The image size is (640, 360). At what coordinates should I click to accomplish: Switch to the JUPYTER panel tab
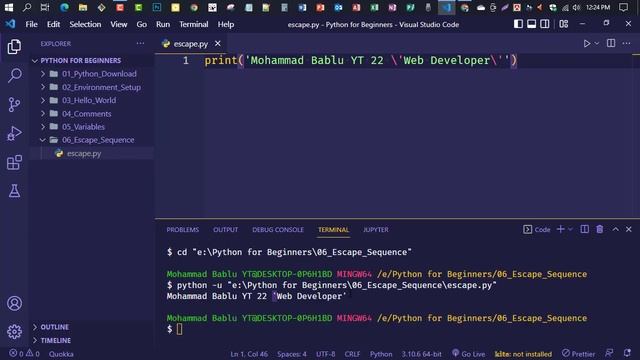coord(376,230)
